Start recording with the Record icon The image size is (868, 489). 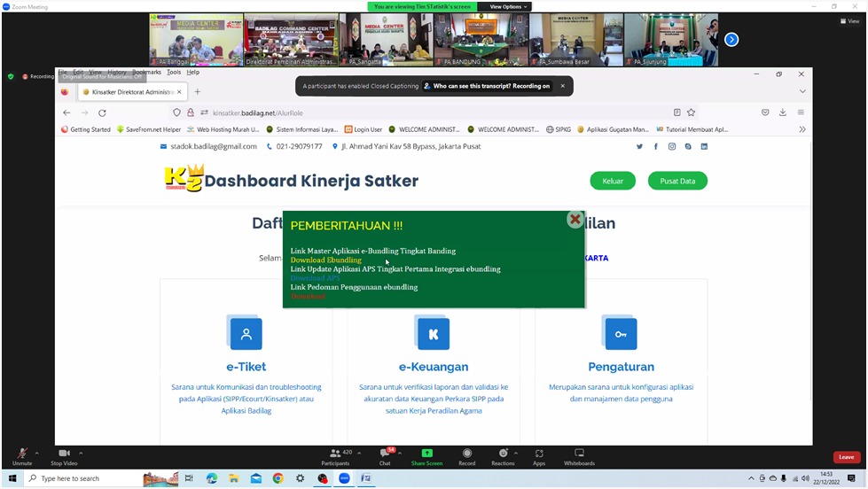pos(466,455)
